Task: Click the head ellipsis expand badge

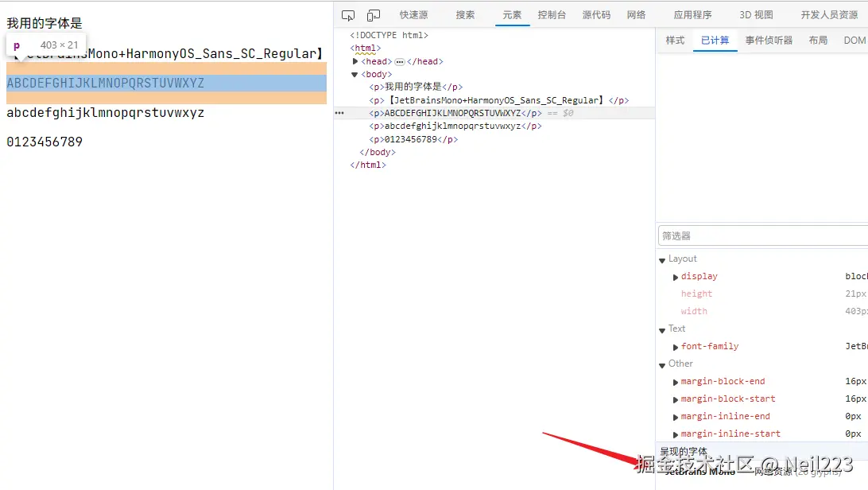Action: coord(400,61)
